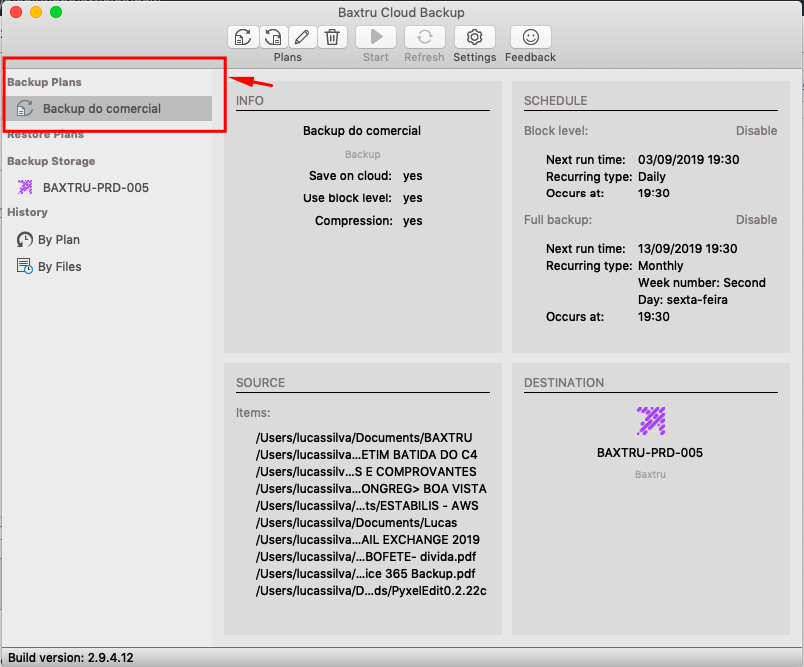This screenshot has height=667, width=804.
Task: Click the source path ending ice 365 Backup.pdf
Action: click(366, 574)
